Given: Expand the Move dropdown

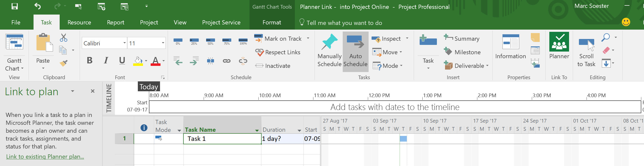Looking at the screenshot, I should [401, 52].
